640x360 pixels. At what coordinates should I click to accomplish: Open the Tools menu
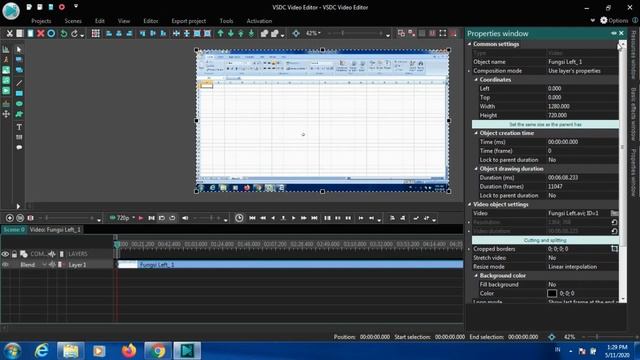point(226,21)
